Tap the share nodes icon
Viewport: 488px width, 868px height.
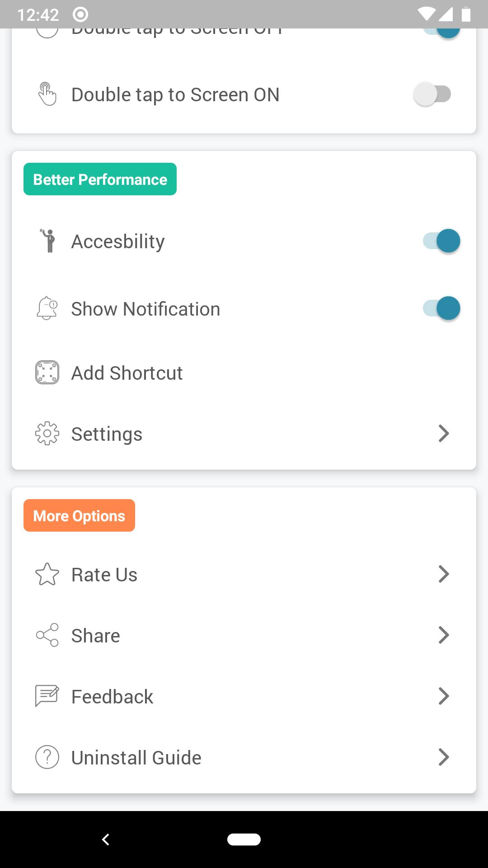pyautogui.click(x=47, y=635)
